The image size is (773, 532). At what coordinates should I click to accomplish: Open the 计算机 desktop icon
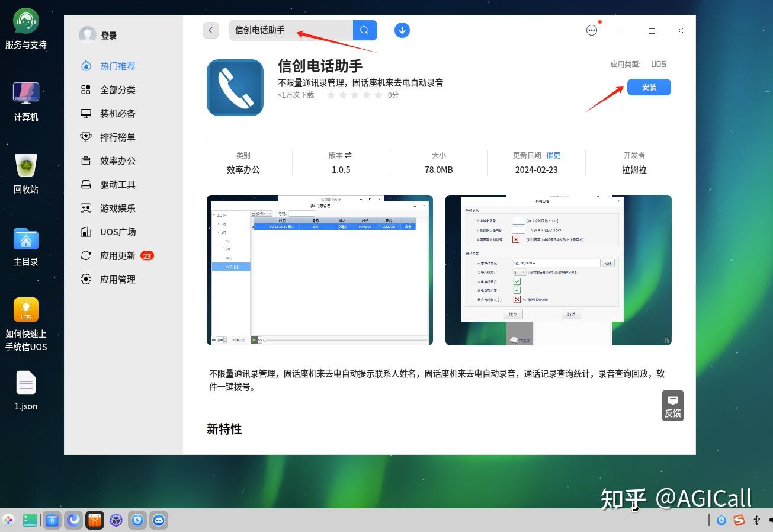[x=26, y=101]
